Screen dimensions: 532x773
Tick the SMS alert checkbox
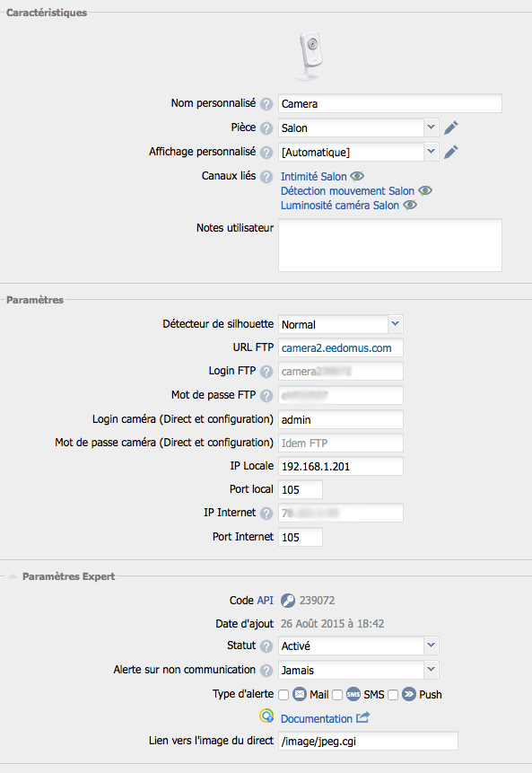pos(337,695)
